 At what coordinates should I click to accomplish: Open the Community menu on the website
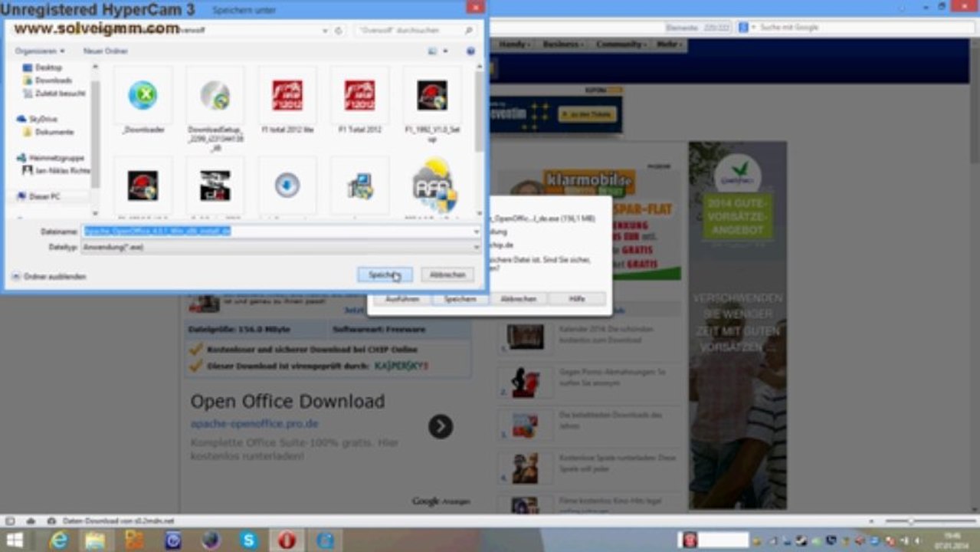pos(621,44)
